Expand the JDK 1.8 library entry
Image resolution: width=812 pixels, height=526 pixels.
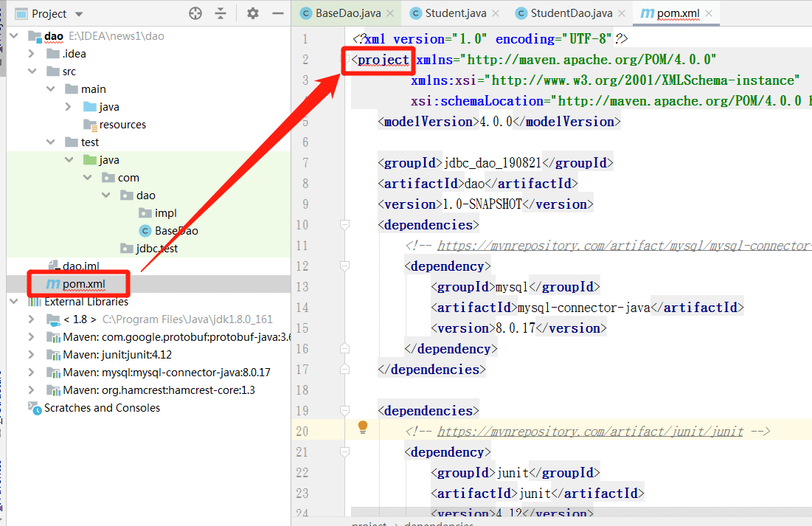pyautogui.click(x=32, y=319)
